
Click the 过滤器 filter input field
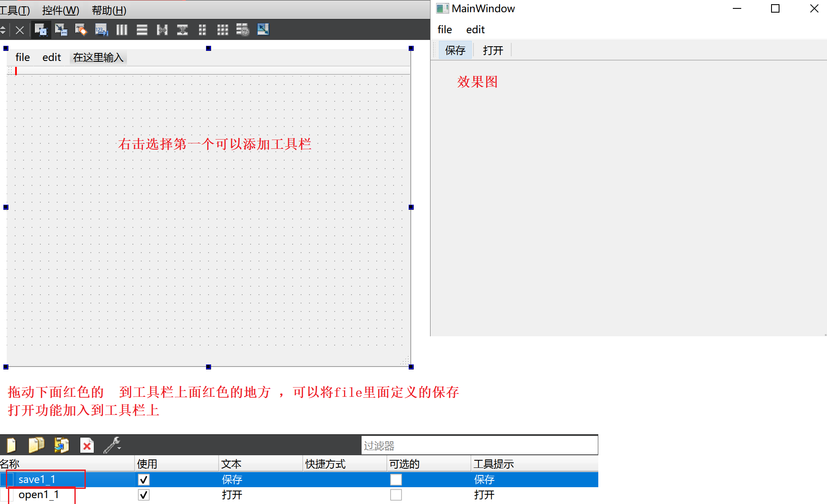click(479, 445)
